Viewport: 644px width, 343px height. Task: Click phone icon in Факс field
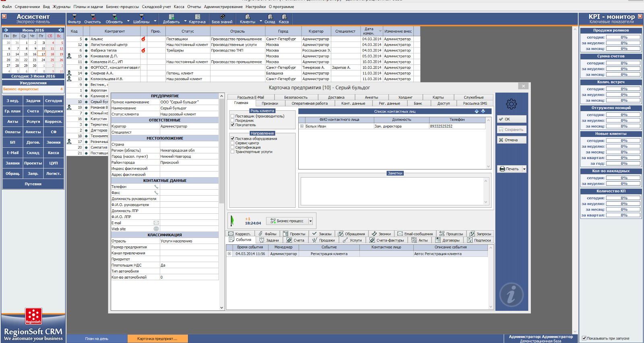tap(156, 193)
